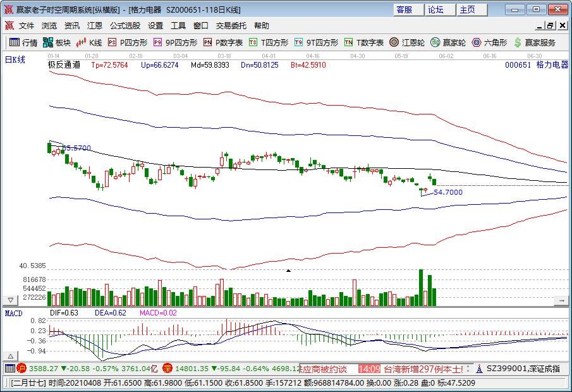Viewport: 572px width, 392px height.
Task: Click the Tp=72.5764 value
Action: pyautogui.click(x=109, y=65)
